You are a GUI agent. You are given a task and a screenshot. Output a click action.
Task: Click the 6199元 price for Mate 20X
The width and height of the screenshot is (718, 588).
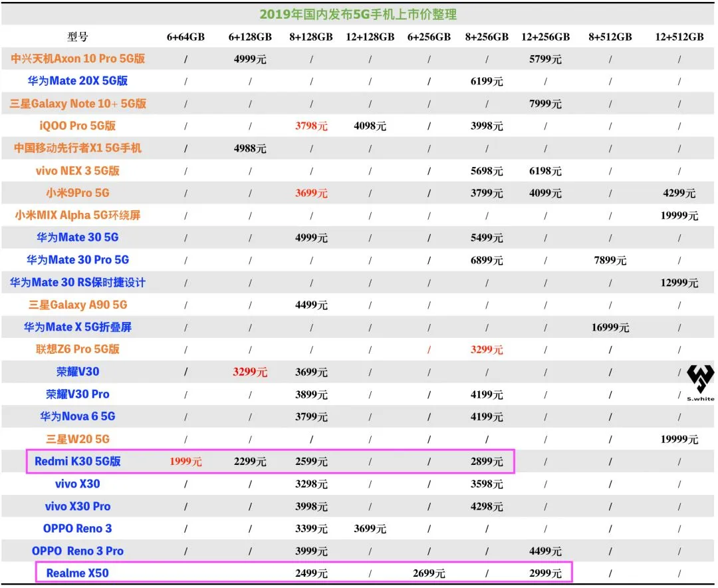(x=487, y=81)
